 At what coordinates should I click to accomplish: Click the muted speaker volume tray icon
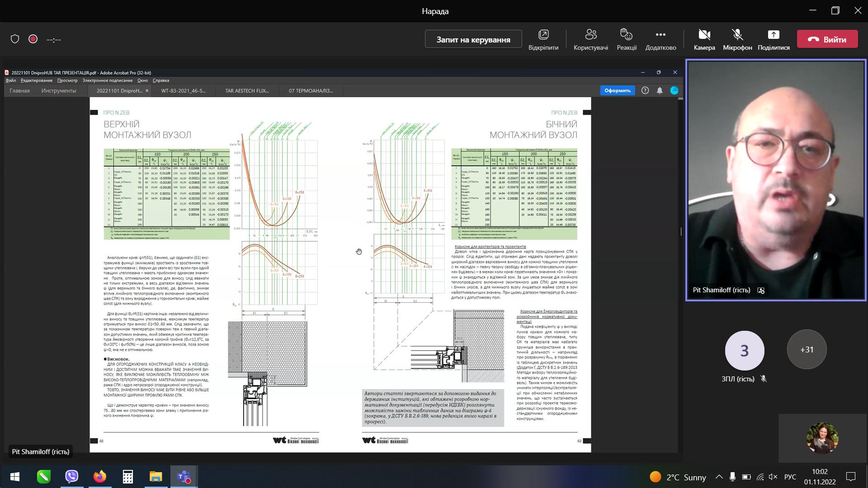click(773, 477)
